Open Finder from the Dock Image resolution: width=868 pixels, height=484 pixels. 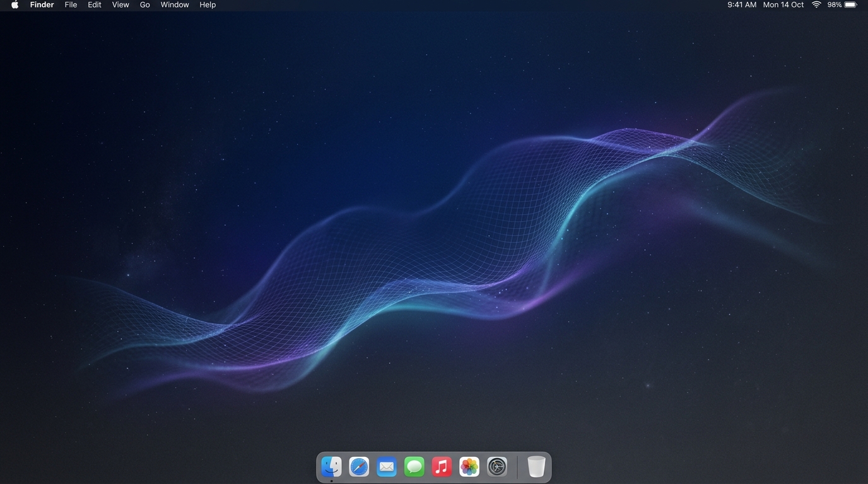331,467
